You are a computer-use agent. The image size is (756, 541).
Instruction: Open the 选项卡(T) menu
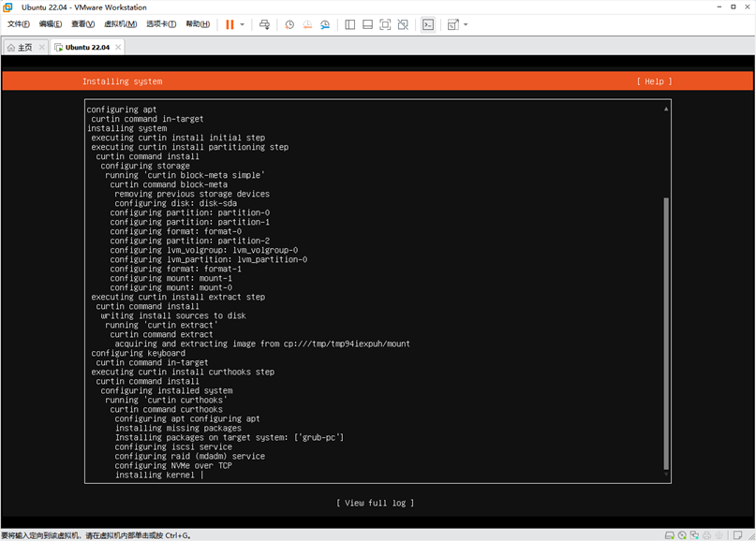[161, 24]
